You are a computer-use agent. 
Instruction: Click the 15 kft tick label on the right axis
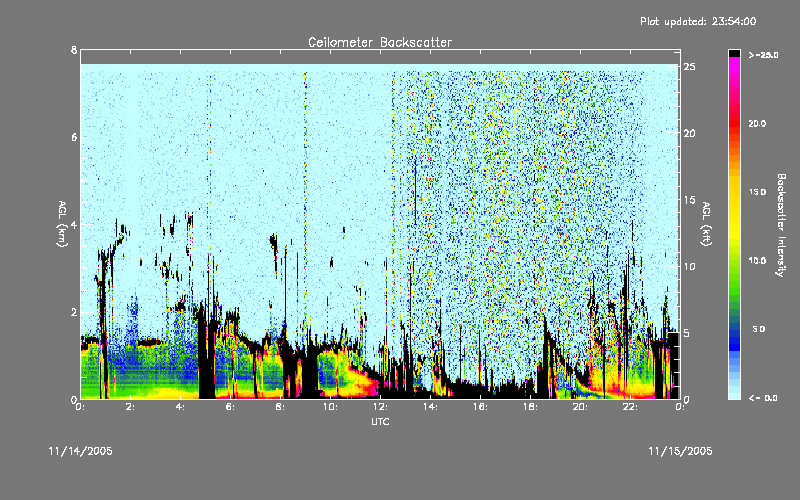[x=689, y=200]
